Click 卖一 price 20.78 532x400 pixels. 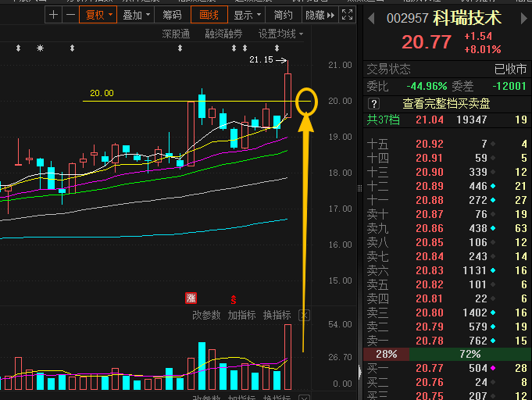(430, 341)
